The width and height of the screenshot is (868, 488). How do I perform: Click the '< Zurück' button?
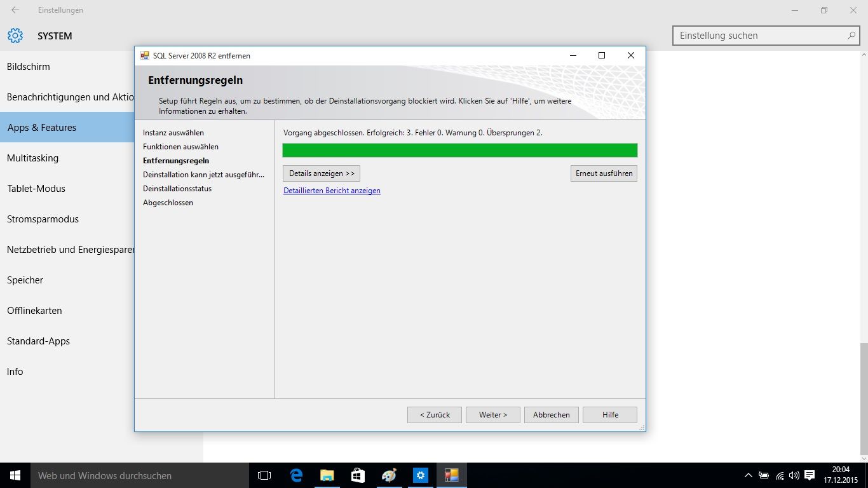click(435, 415)
